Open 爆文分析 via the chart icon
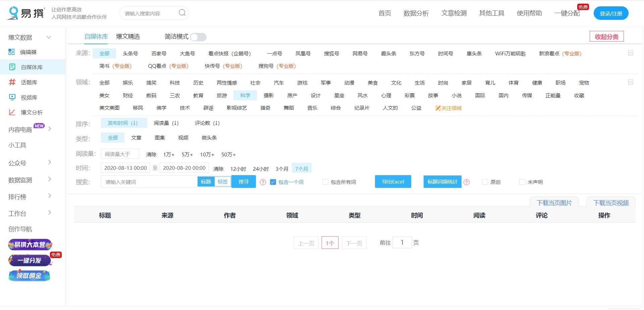 [12, 112]
